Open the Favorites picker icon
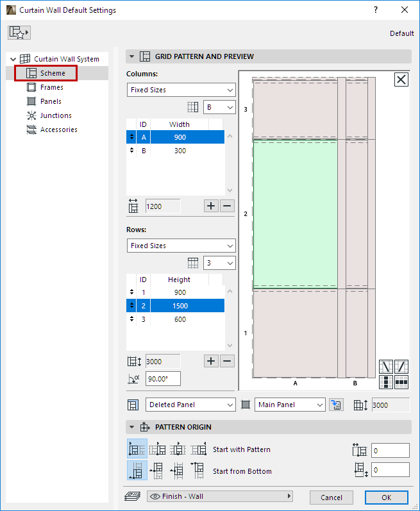 [19, 33]
